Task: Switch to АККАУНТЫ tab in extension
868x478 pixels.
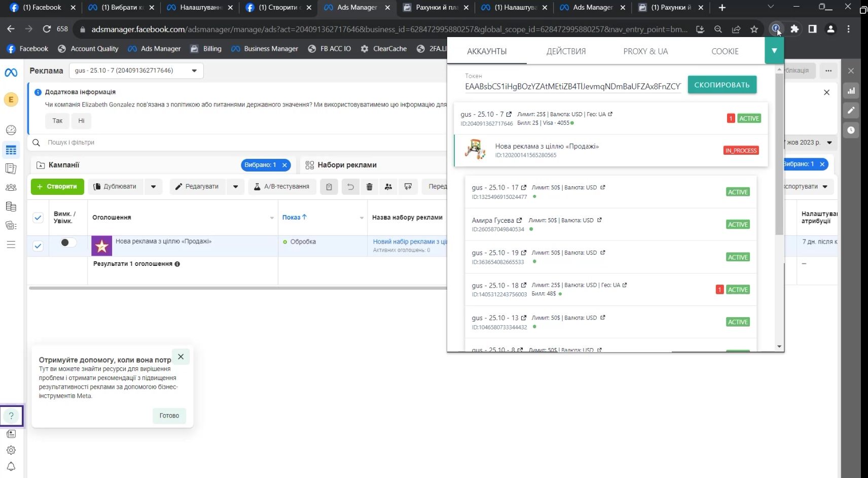Action: point(487,51)
